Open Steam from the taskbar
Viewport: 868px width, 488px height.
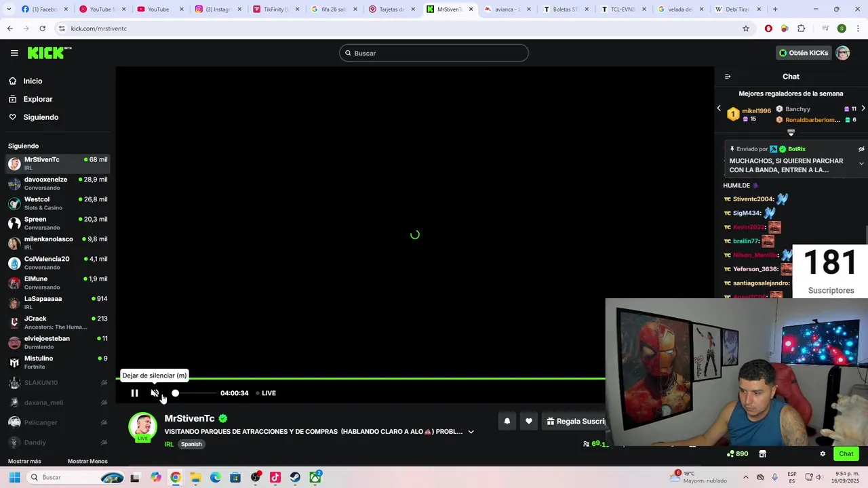pyautogui.click(x=295, y=477)
